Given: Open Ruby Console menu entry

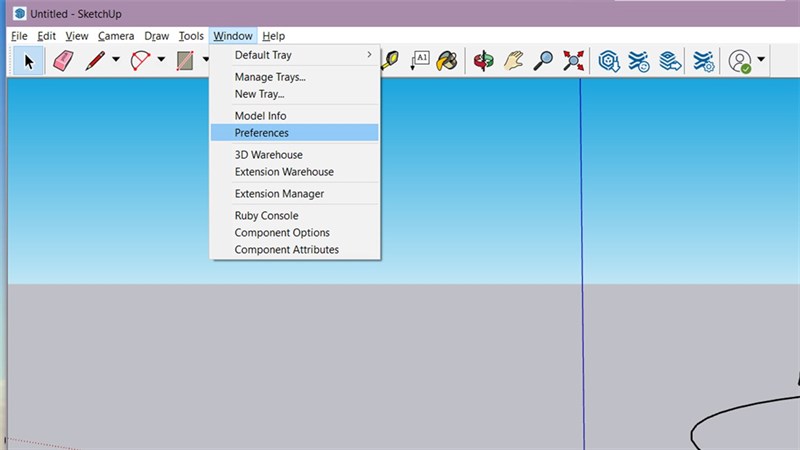Looking at the screenshot, I should pyautogui.click(x=295, y=216).
